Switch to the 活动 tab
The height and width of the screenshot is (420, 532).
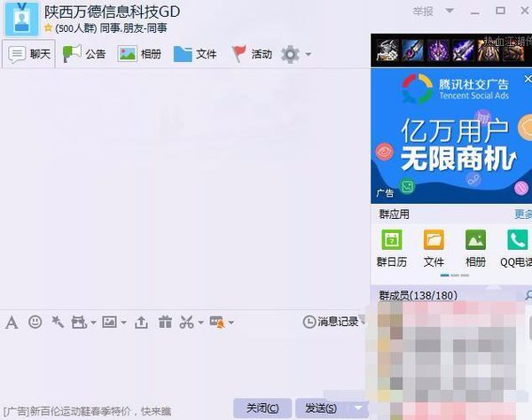pos(252,54)
